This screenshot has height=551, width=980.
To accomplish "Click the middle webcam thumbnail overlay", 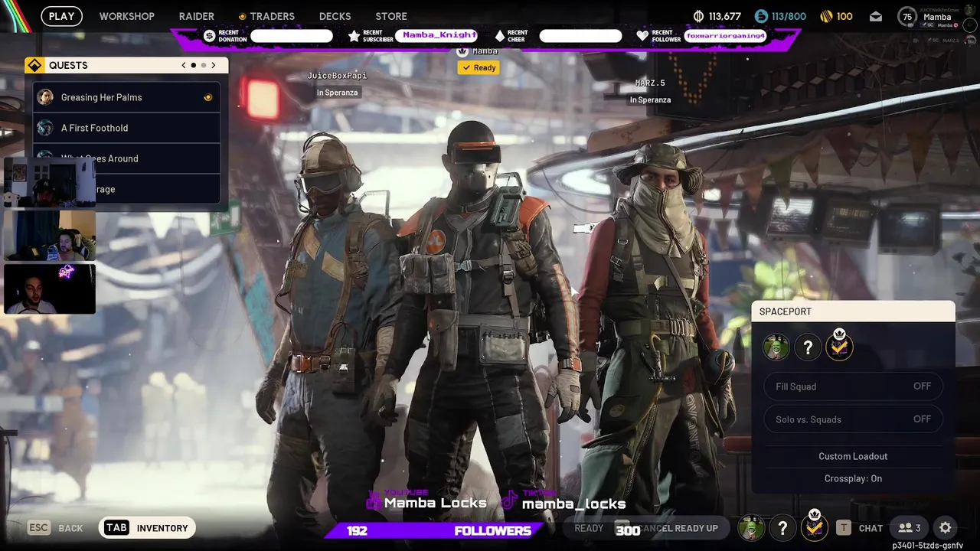I will [50, 236].
